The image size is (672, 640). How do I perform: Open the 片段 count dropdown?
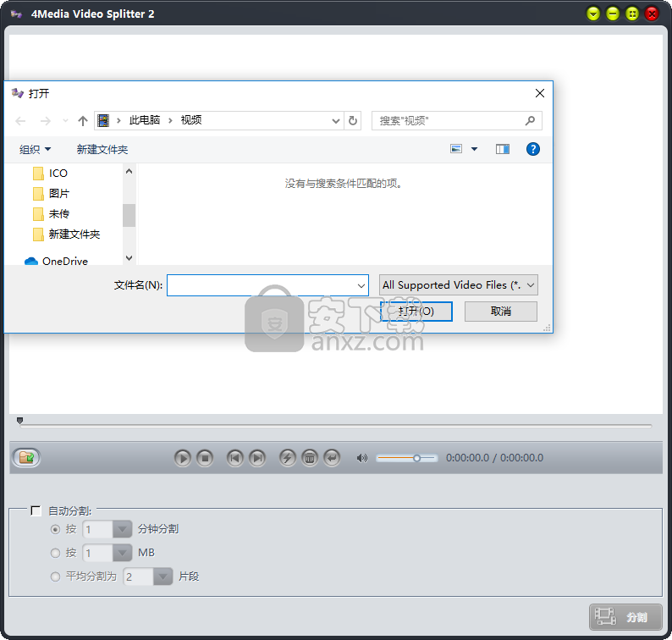[x=162, y=577]
